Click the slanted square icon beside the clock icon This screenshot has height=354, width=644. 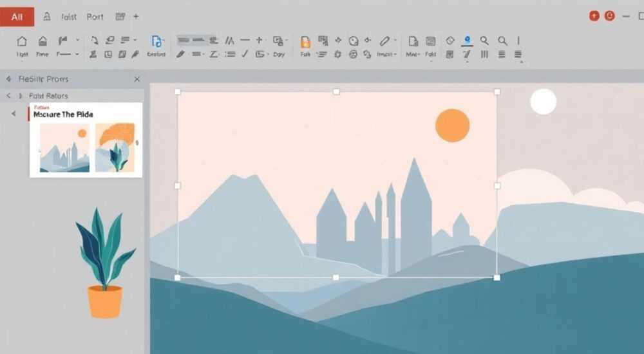coord(122,54)
